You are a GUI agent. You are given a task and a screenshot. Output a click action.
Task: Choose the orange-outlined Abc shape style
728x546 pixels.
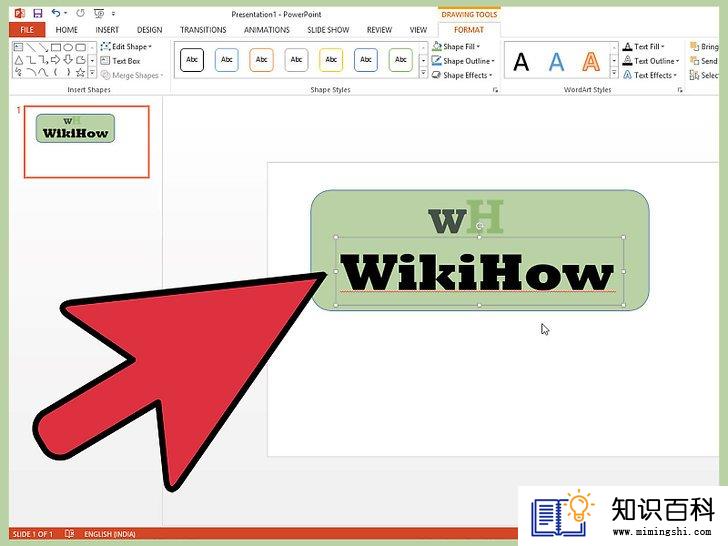click(x=261, y=60)
